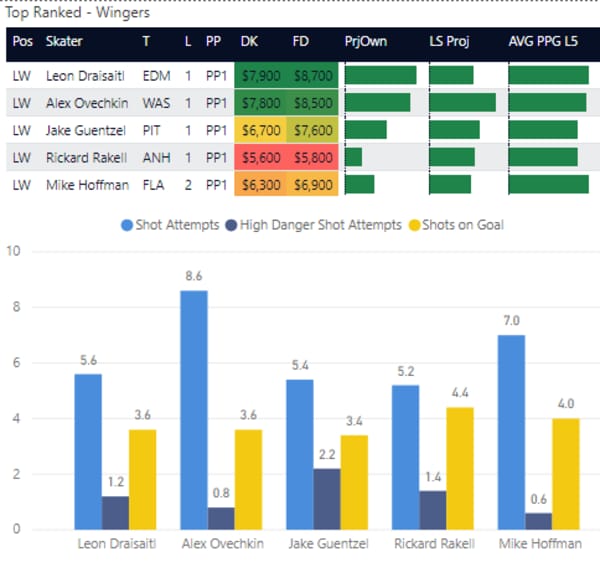Select Guentzel's 3.4 Shots on Goal bar
The image size is (600, 562).
tap(354, 482)
